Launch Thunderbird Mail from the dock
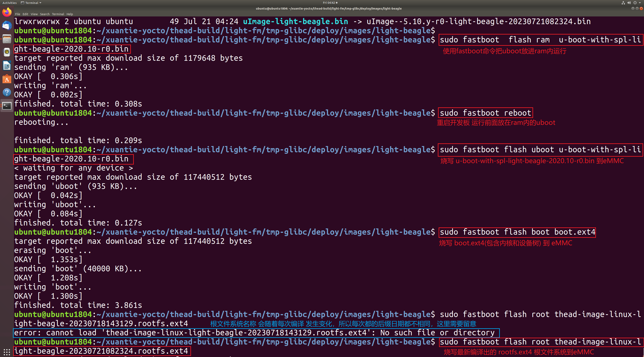644x357 pixels. click(x=7, y=25)
